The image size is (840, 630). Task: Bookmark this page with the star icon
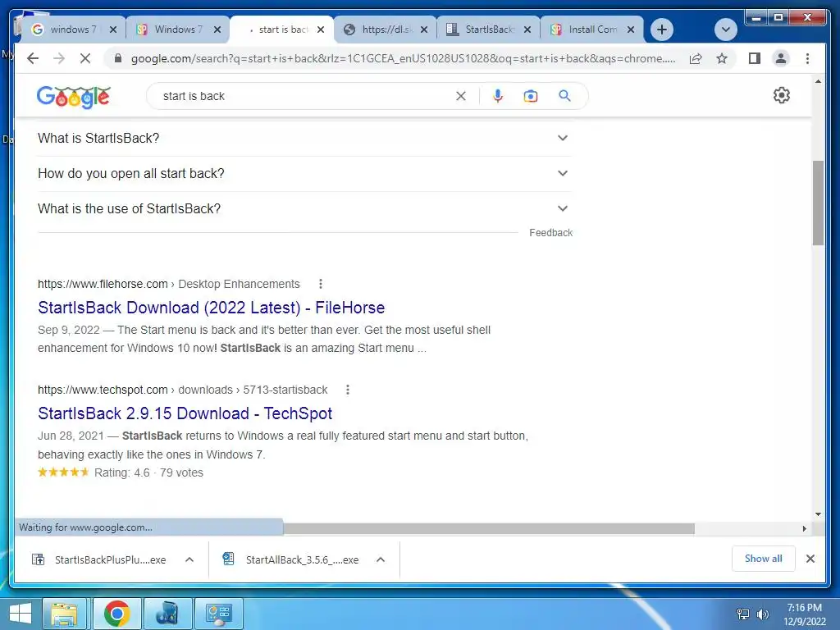[x=722, y=58]
